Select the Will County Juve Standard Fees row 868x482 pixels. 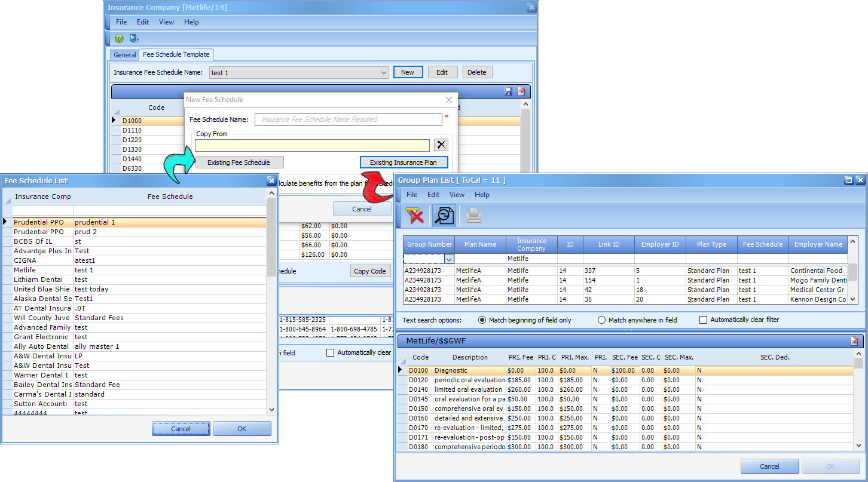[x=139, y=318]
